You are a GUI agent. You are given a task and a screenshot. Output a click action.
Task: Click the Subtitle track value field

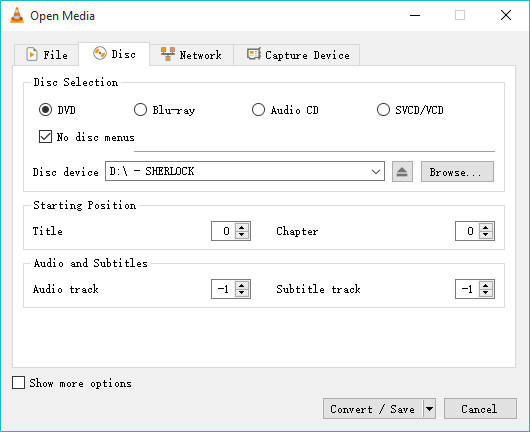click(467, 289)
